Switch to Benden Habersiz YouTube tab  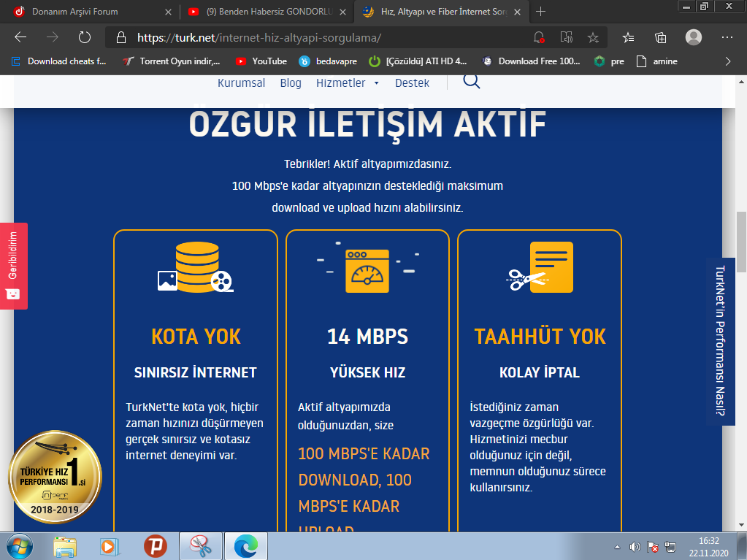tap(265, 12)
